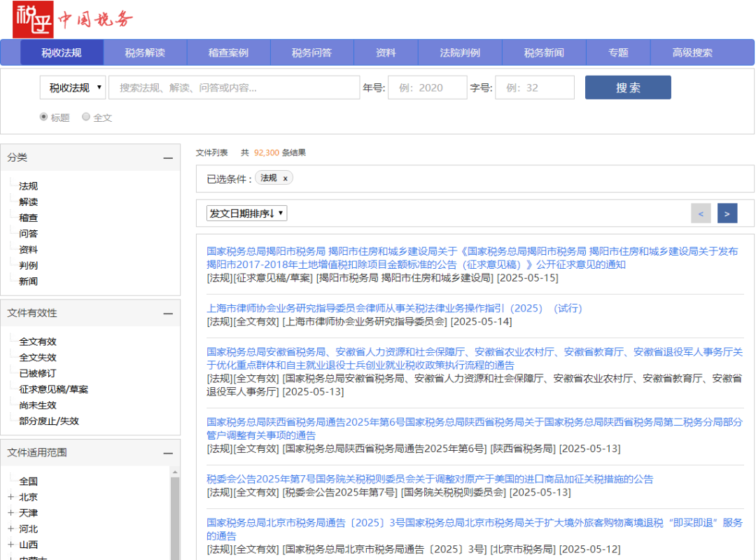Select the 全文 radio button
This screenshot has width=756, height=560.
[86, 117]
